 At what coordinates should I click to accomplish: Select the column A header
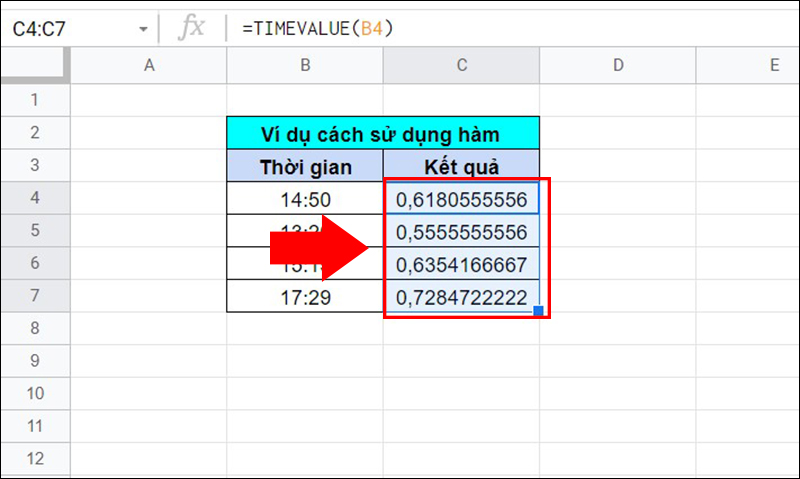[149, 66]
